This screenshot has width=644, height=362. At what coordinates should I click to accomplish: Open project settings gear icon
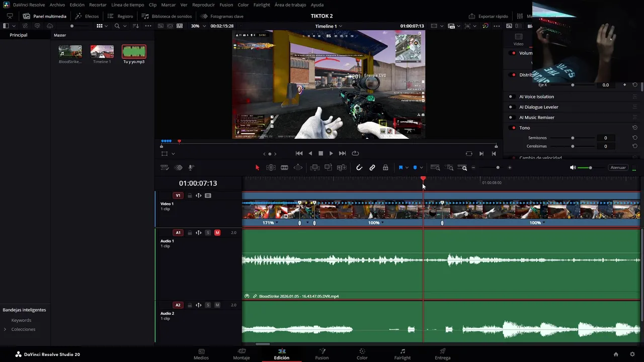(x=632, y=354)
